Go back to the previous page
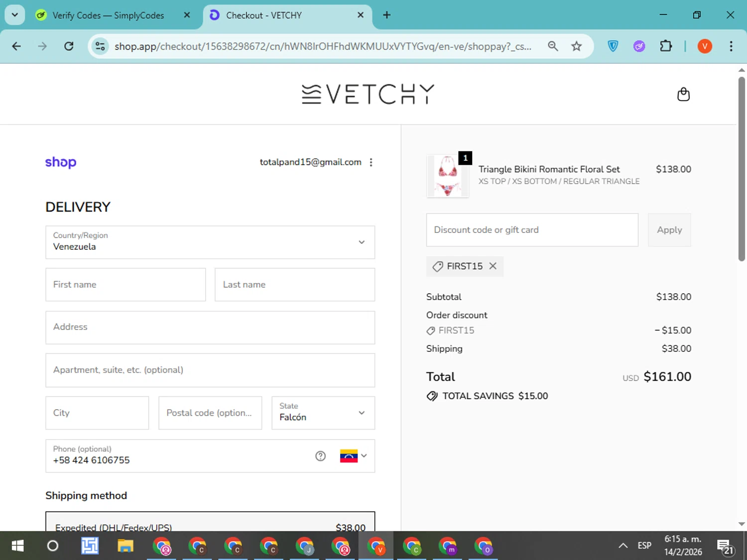 tap(16, 46)
